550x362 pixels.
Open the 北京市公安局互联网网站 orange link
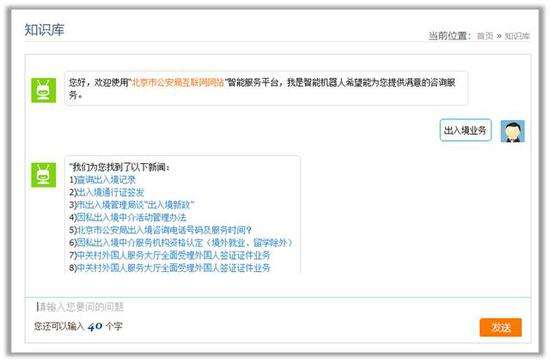pos(178,83)
